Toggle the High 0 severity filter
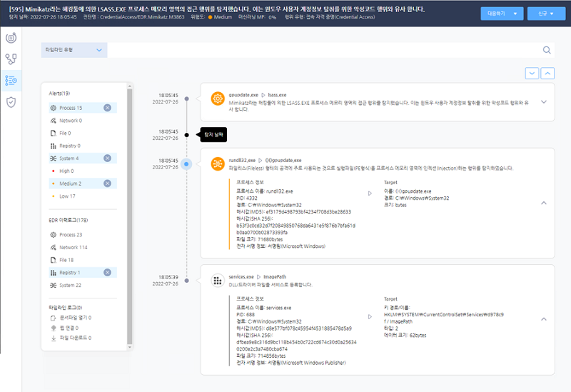The height and width of the screenshot is (392, 571). pos(83,171)
